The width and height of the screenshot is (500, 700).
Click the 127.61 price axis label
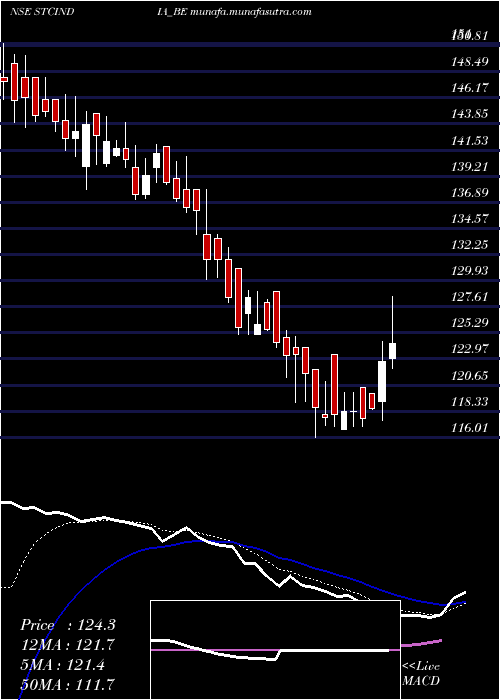coord(471,297)
